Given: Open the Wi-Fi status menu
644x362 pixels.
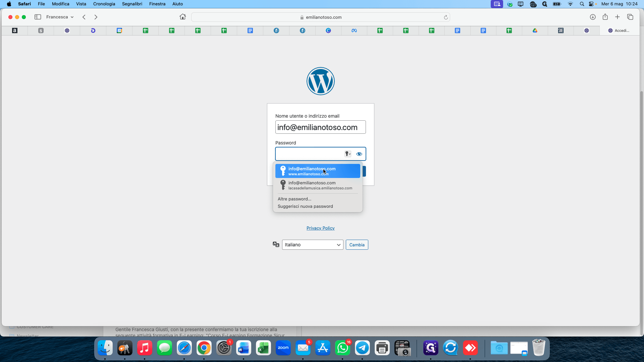Looking at the screenshot, I should pyautogui.click(x=570, y=4).
